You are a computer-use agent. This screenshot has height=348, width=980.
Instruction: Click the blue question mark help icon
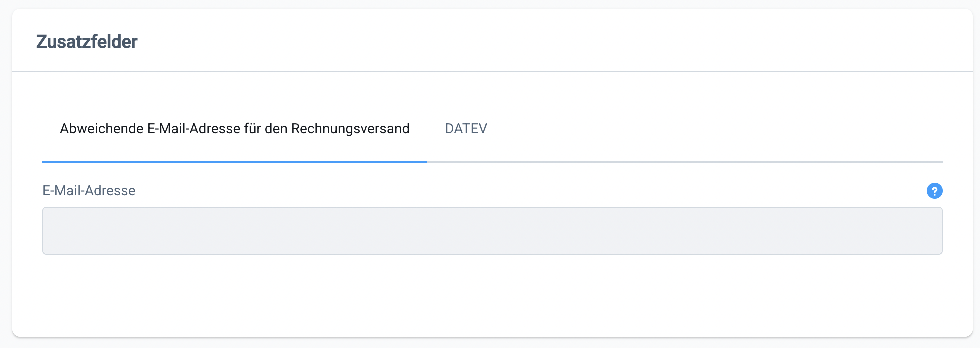click(934, 191)
